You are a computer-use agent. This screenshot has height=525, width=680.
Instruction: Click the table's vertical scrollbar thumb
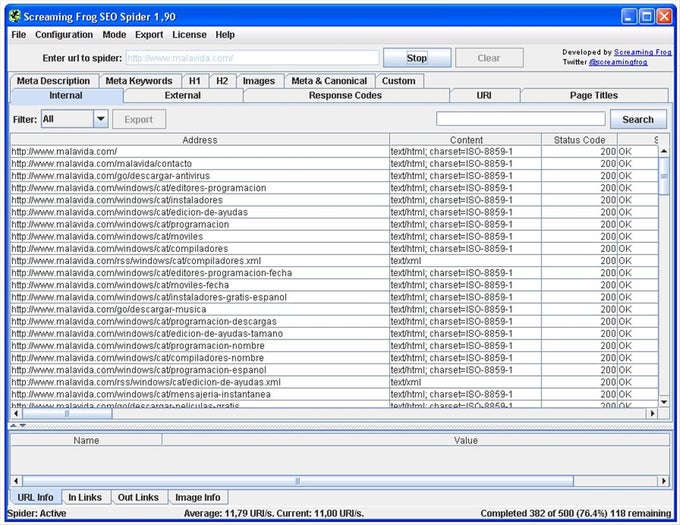[x=664, y=176]
